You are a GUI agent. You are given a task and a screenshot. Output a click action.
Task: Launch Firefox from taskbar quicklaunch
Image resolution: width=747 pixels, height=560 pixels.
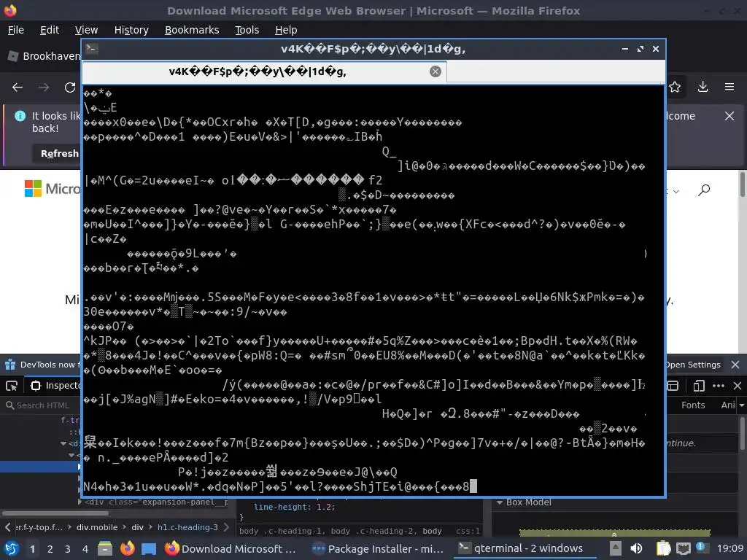(127, 548)
